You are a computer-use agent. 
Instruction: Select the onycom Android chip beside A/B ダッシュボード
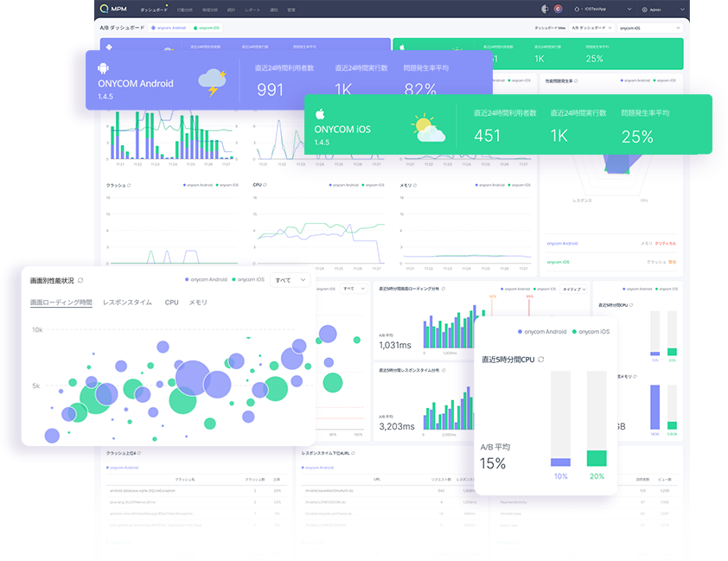pyautogui.click(x=168, y=28)
